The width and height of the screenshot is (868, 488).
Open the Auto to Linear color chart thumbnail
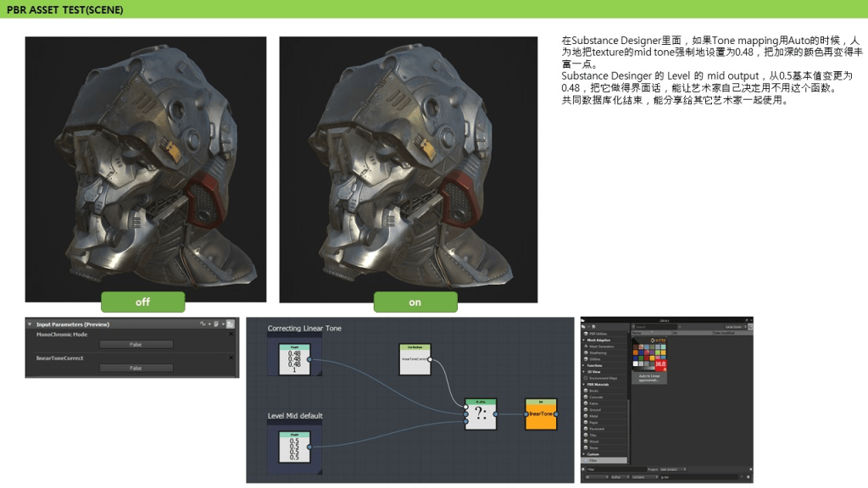click(650, 356)
